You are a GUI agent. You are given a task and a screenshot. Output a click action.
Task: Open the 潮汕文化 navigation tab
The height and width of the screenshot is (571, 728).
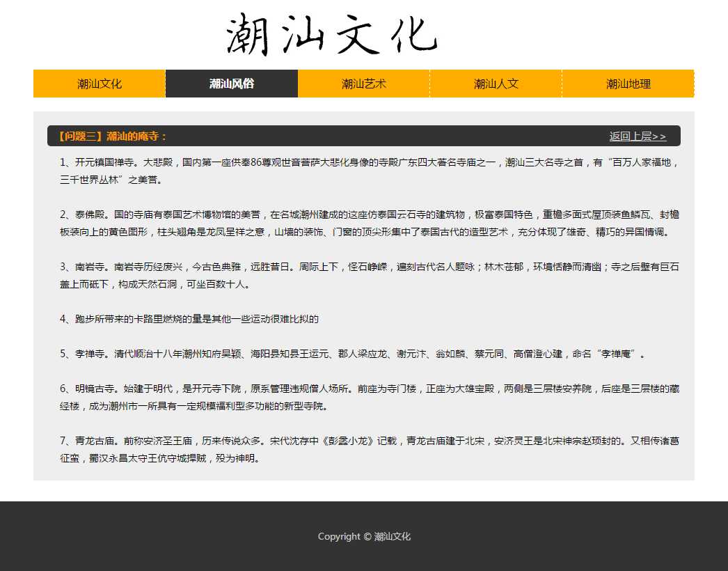99,84
